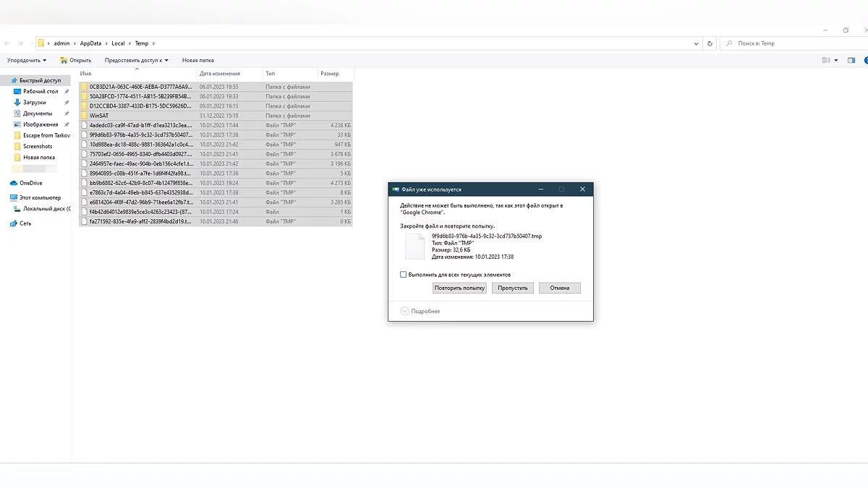This screenshot has height=488, width=868.
Task: Sort by the 'Размер' column header
Action: (335, 74)
